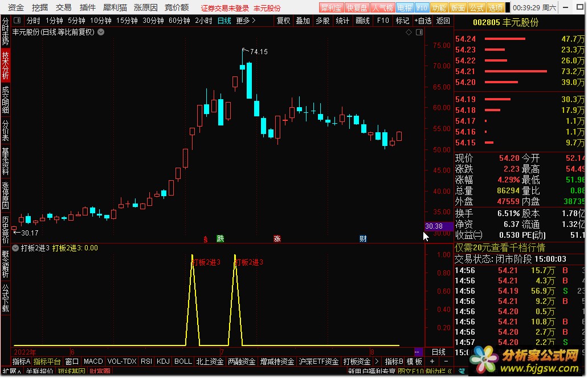Open the circular dropdown beside 打板2进3 indicator

tap(15, 248)
